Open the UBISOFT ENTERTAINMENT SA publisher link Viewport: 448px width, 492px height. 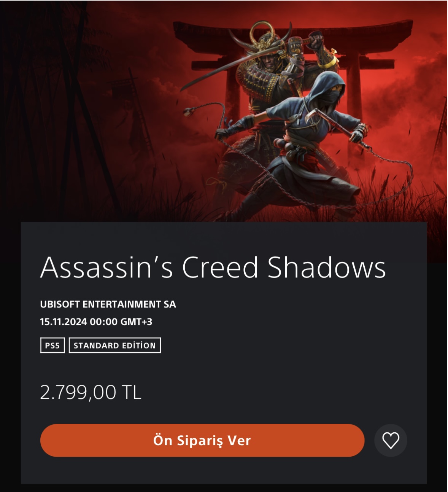108,304
